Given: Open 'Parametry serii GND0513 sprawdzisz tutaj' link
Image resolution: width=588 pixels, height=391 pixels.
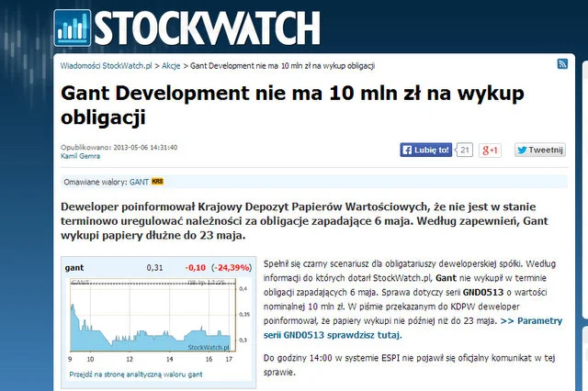Looking at the screenshot, I should pyautogui.click(x=413, y=328).
